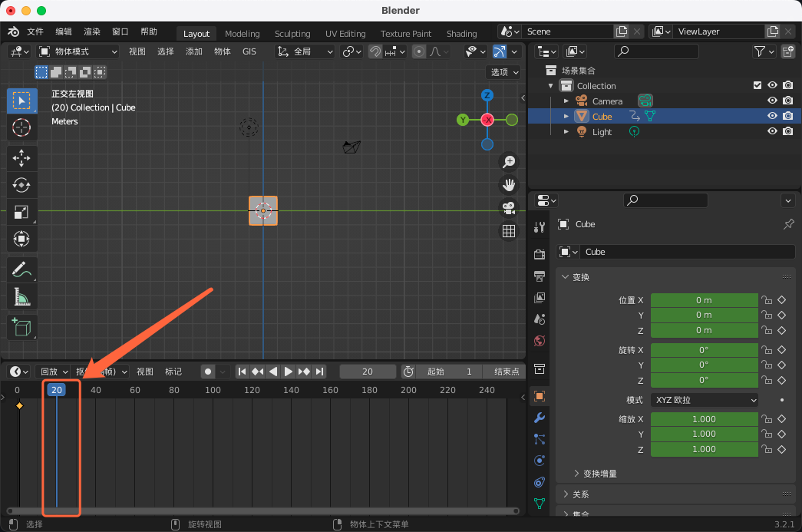Click the zoom magnifier icon in the viewport
The height and width of the screenshot is (532, 802).
(x=509, y=162)
